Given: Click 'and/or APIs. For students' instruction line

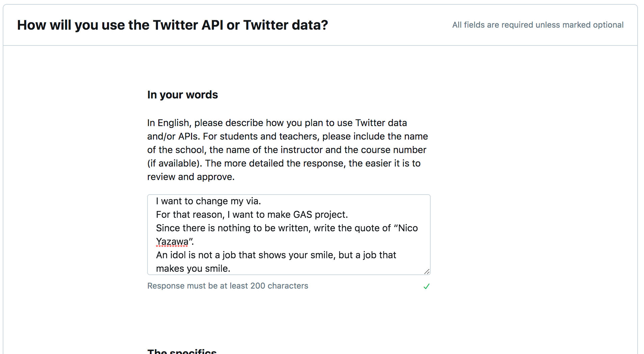Looking at the screenshot, I should tap(287, 137).
